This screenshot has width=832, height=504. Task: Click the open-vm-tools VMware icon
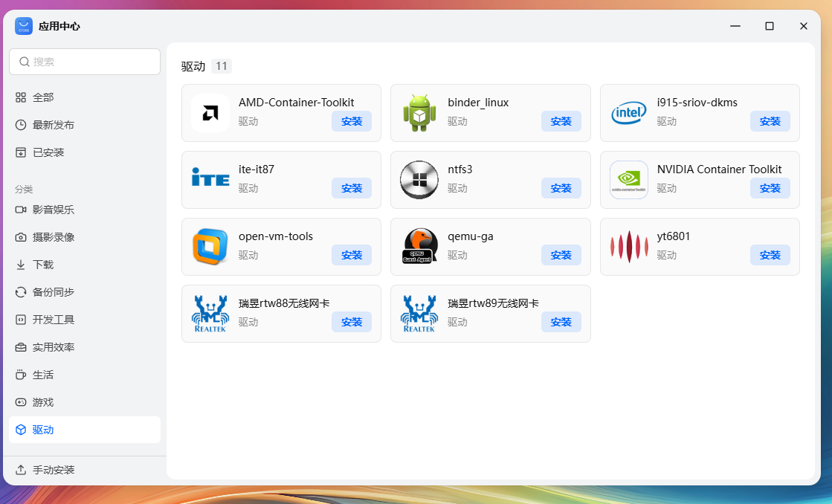210,247
